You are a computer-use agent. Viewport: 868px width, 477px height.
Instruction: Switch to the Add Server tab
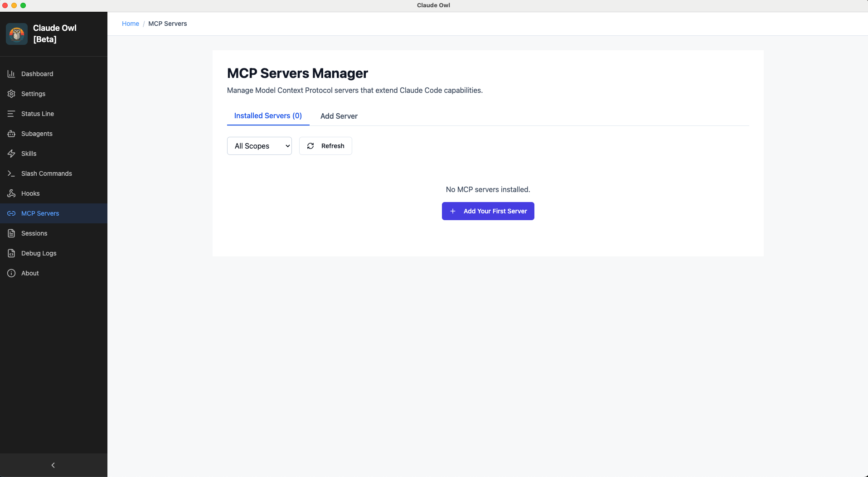tap(339, 116)
